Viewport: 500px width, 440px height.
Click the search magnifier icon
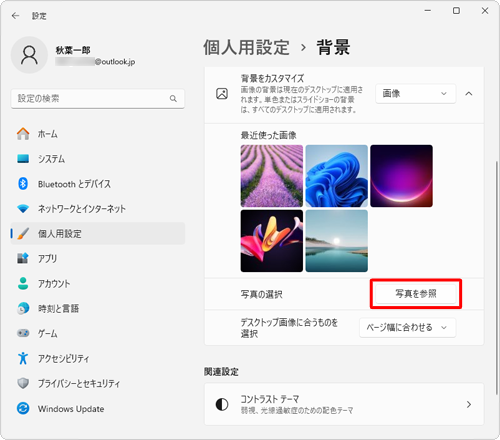click(x=173, y=99)
